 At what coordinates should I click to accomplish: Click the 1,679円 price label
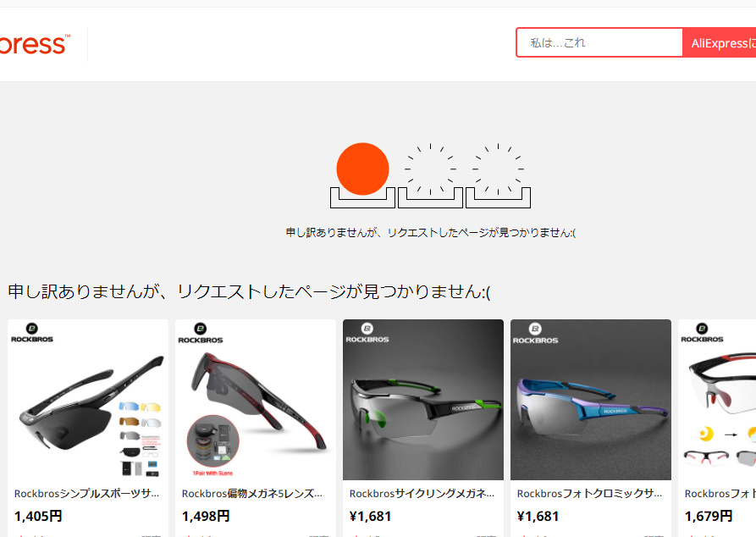coord(709,517)
